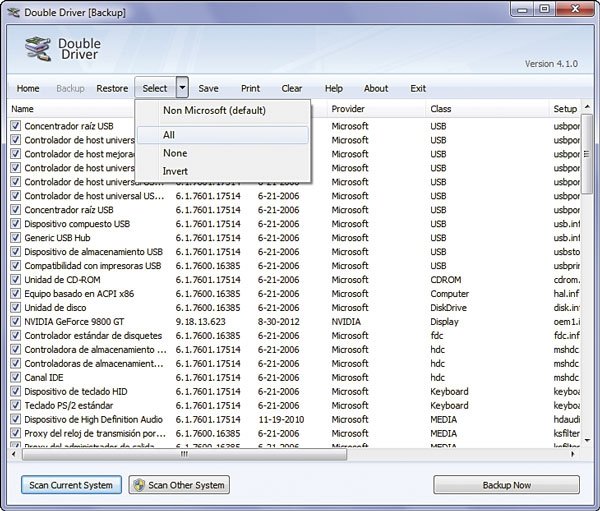Toggle checkbox for Unidad de disco
The width and height of the screenshot is (600, 511).
15,307
